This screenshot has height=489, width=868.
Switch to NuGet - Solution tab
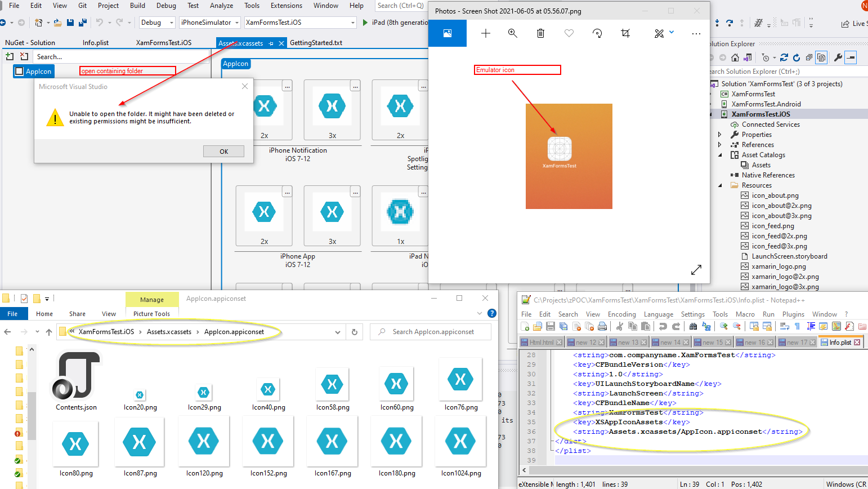point(30,43)
